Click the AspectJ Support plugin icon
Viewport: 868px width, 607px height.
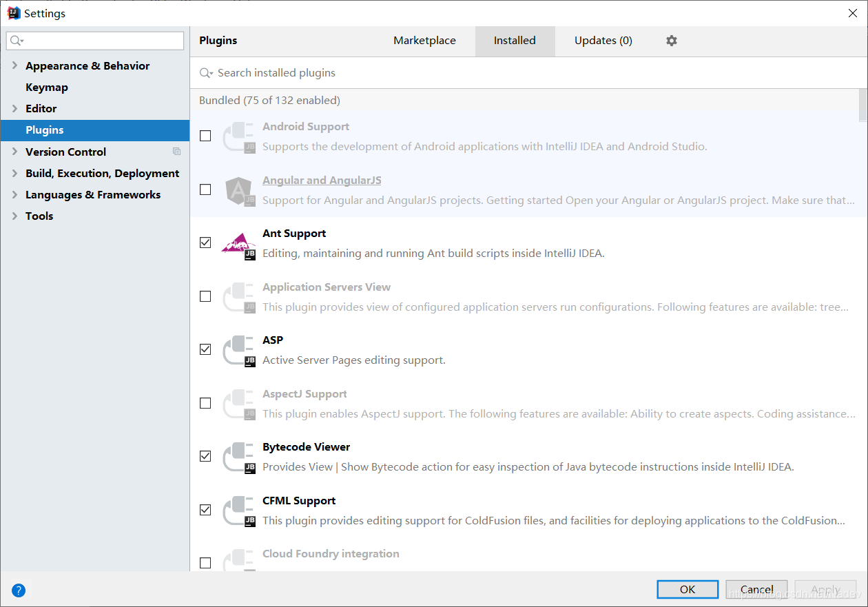(239, 404)
